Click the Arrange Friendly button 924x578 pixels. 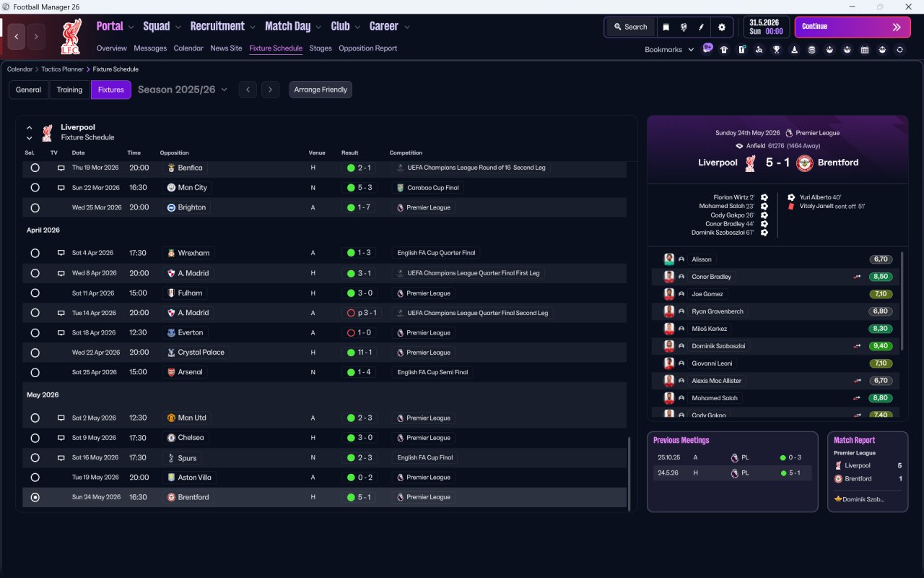pyautogui.click(x=321, y=90)
